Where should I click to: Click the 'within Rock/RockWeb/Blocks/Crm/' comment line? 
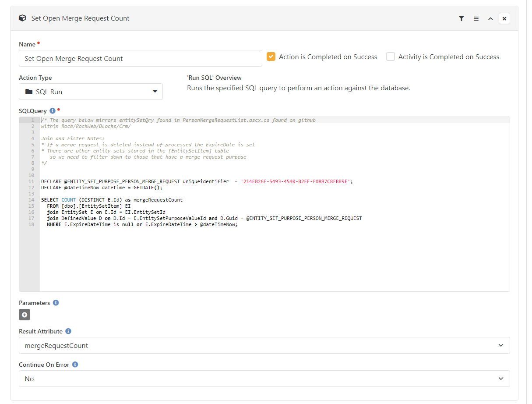pos(86,126)
